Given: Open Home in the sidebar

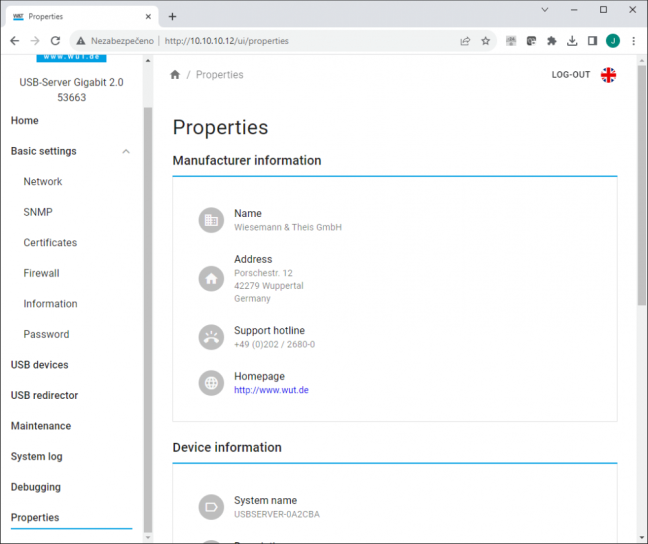Looking at the screenshot, I should coord(24,120).
